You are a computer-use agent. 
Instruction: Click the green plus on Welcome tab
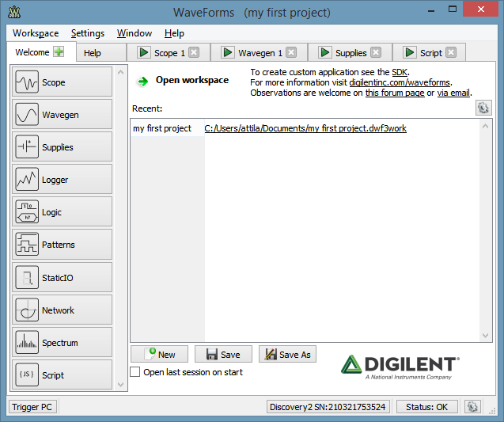59,51
